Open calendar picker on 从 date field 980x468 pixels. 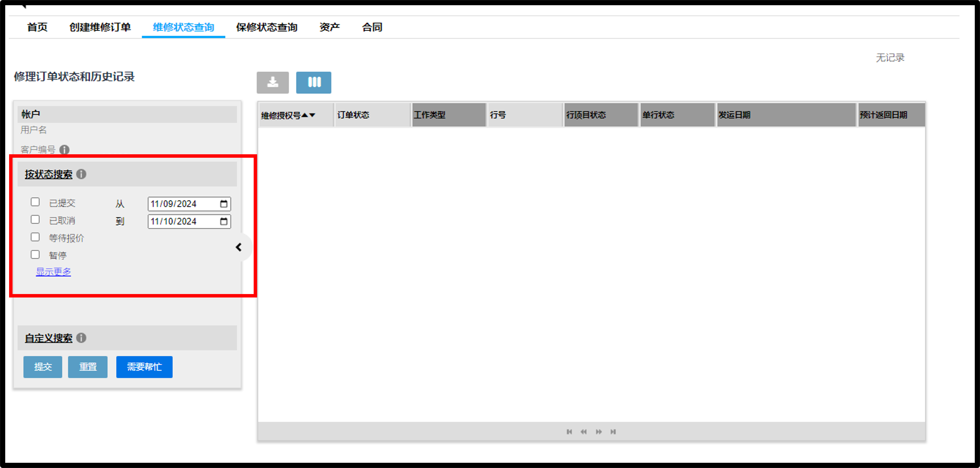click(x=224, y=204)
